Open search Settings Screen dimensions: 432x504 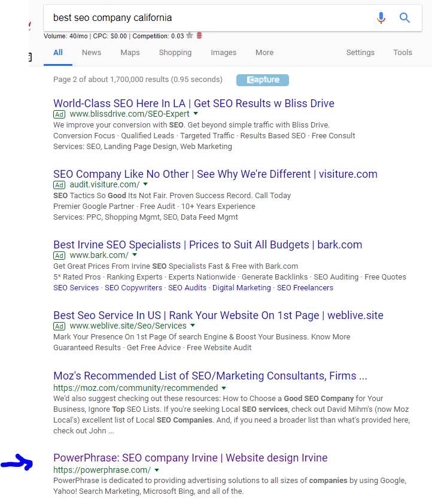360,53
